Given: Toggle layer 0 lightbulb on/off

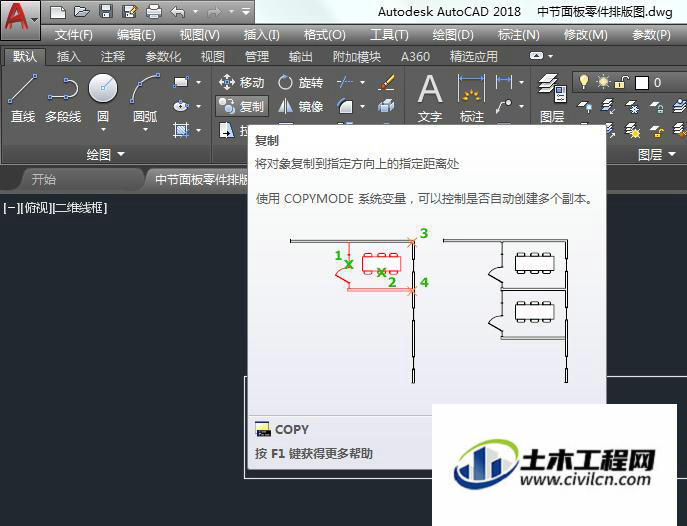Looking at the screenshot, I should (583, 82).
